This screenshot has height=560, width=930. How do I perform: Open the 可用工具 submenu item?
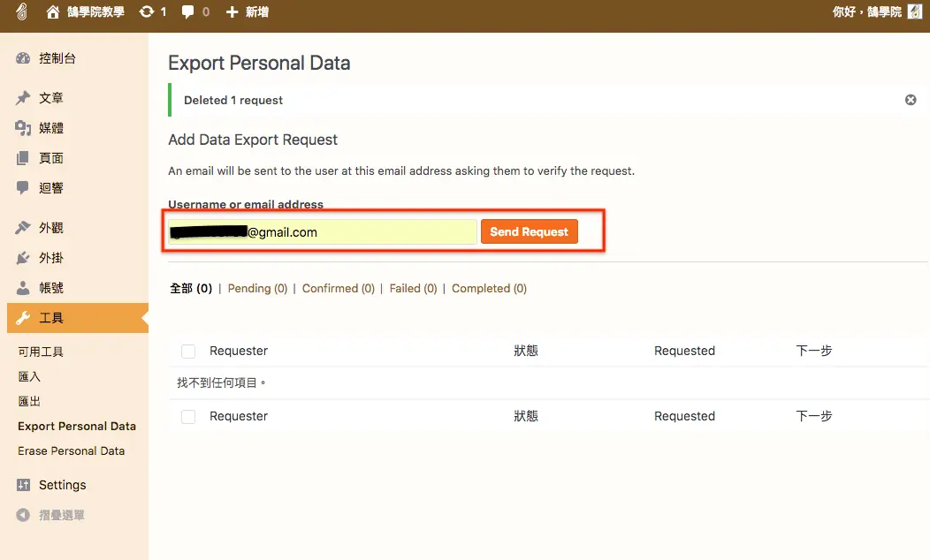click(41, 352)
